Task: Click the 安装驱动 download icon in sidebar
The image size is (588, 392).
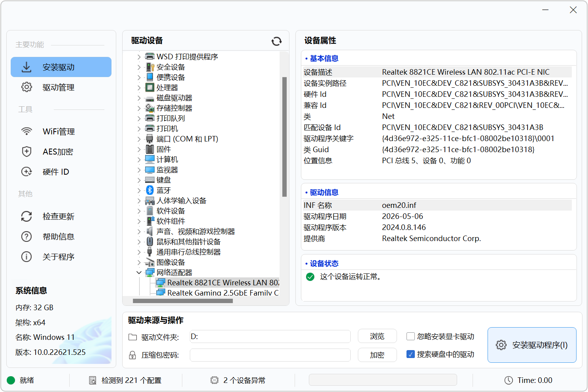Action: 26,67
